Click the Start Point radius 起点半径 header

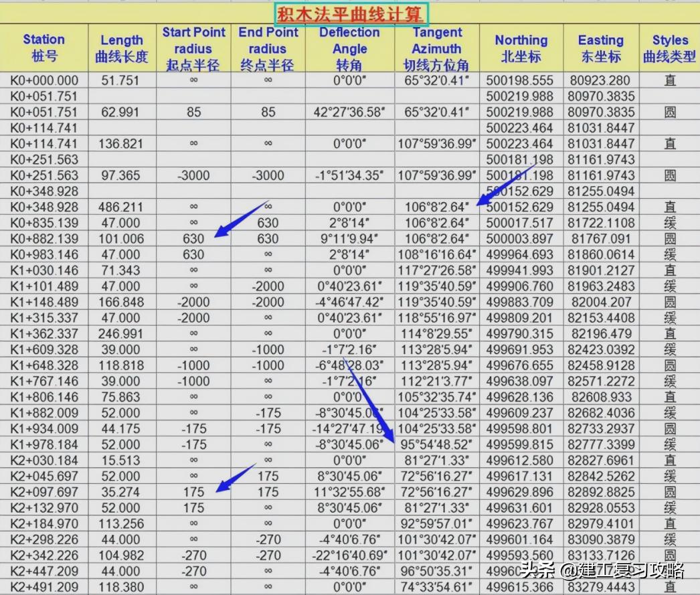(193, 48)
